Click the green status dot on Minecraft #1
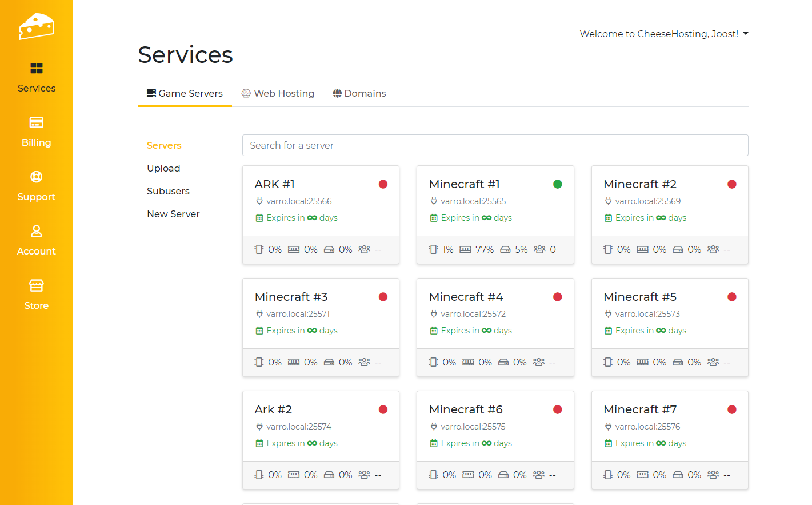The width and height of the screenshot is (812, 505). [x=558, y=184]
